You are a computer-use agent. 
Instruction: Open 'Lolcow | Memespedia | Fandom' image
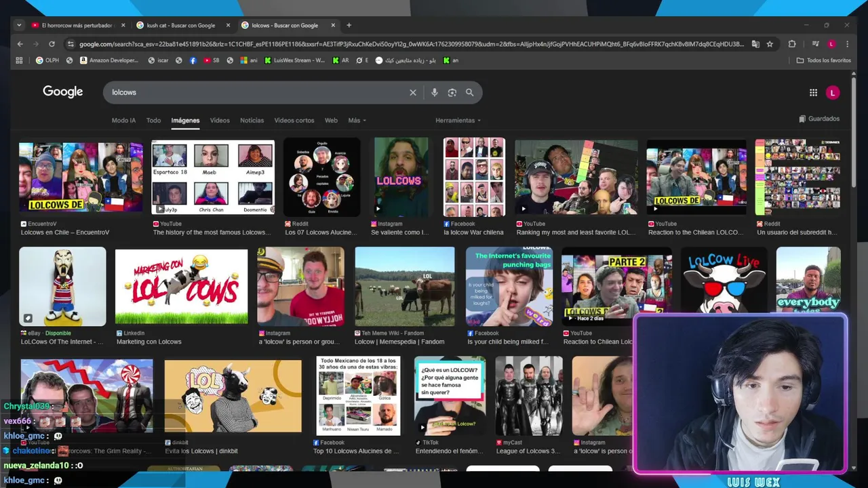(x=405, y=286)
